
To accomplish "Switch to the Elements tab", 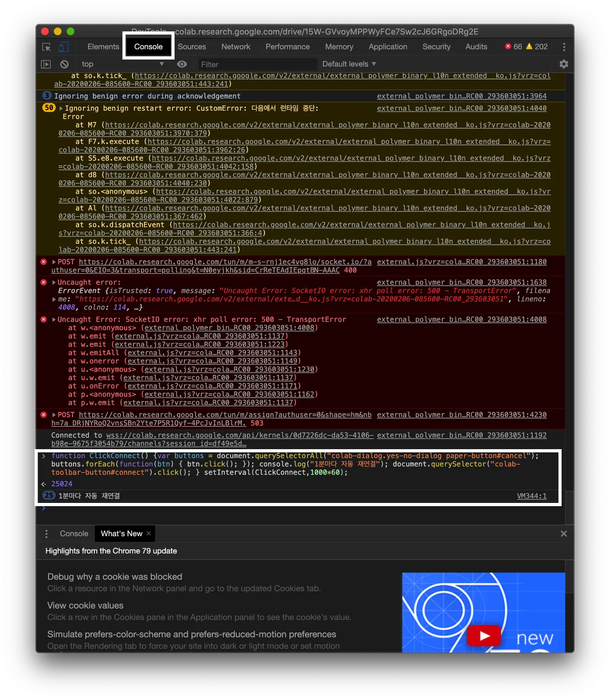I will (103, 47).
